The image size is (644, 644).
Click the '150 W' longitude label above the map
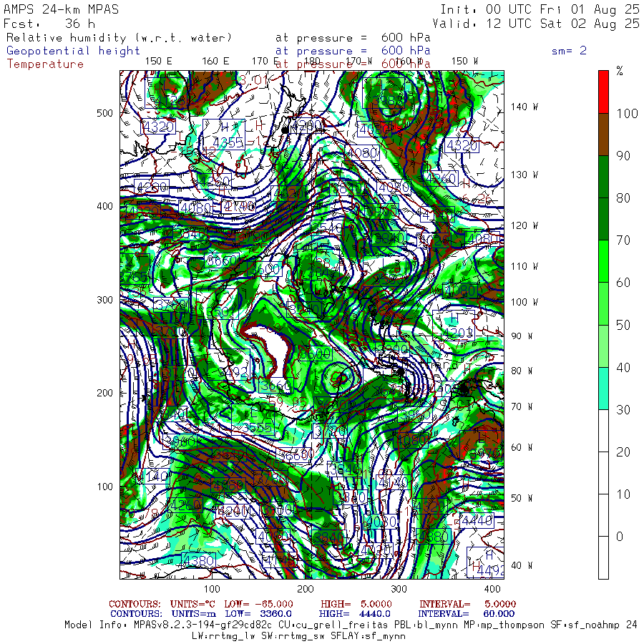(x=464, y=62)
